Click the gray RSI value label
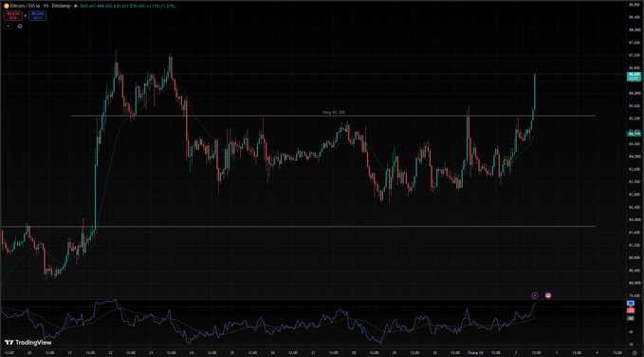644x357 pixels. (x=631, y=318)
